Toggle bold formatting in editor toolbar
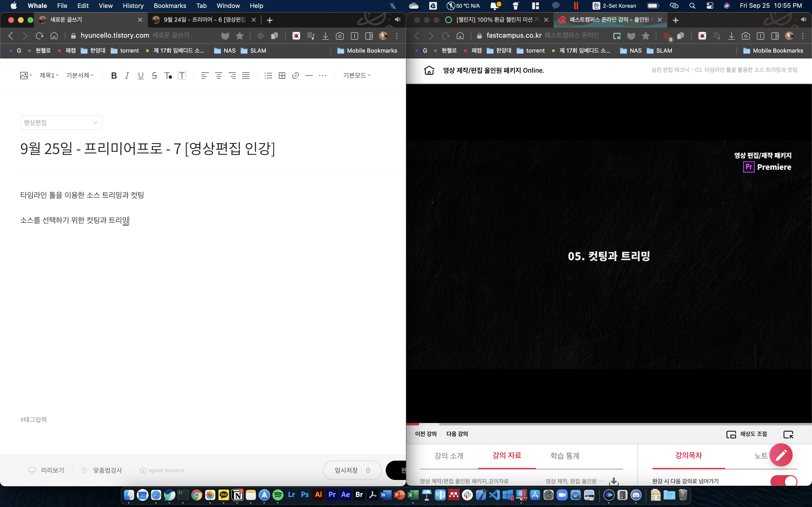Viewport: 812px width, 507px height. pyautogui.click(x=114, y=75)
